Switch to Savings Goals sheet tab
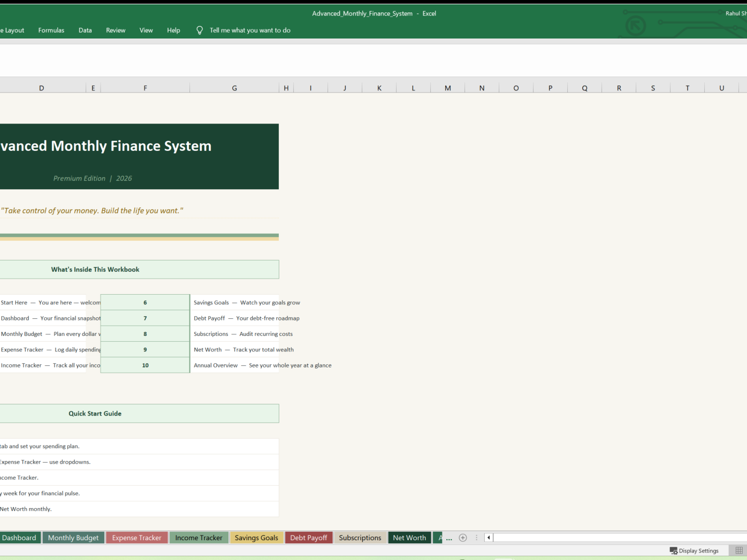Image resolution: width=747 pixels, height=560 pixels. point(256,538)
